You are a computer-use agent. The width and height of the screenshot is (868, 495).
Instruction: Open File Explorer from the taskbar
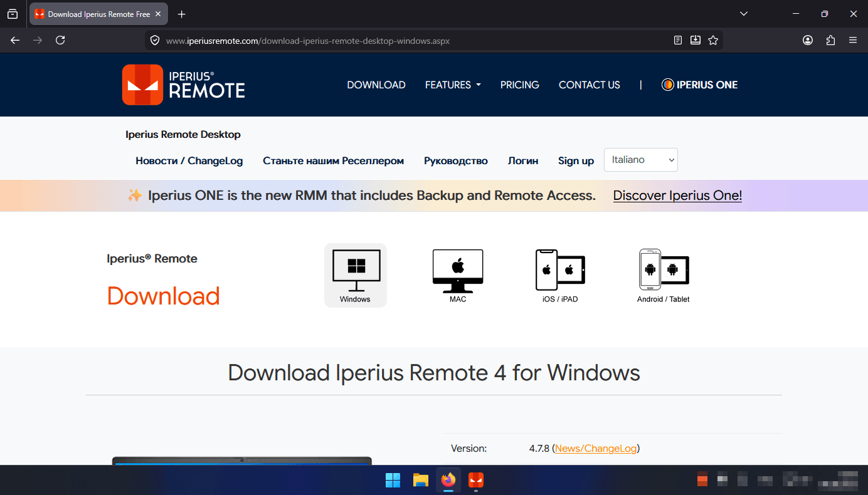pos(421,481)
